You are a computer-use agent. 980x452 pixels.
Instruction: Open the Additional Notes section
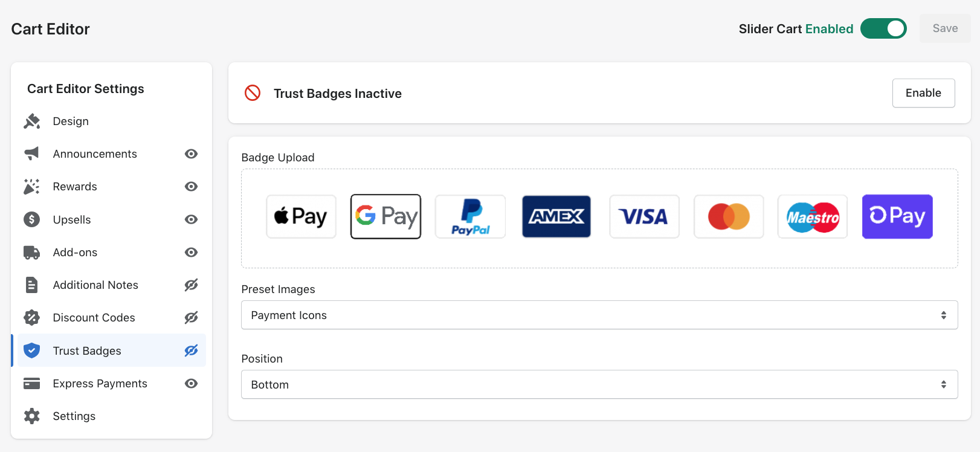point(95,285)
